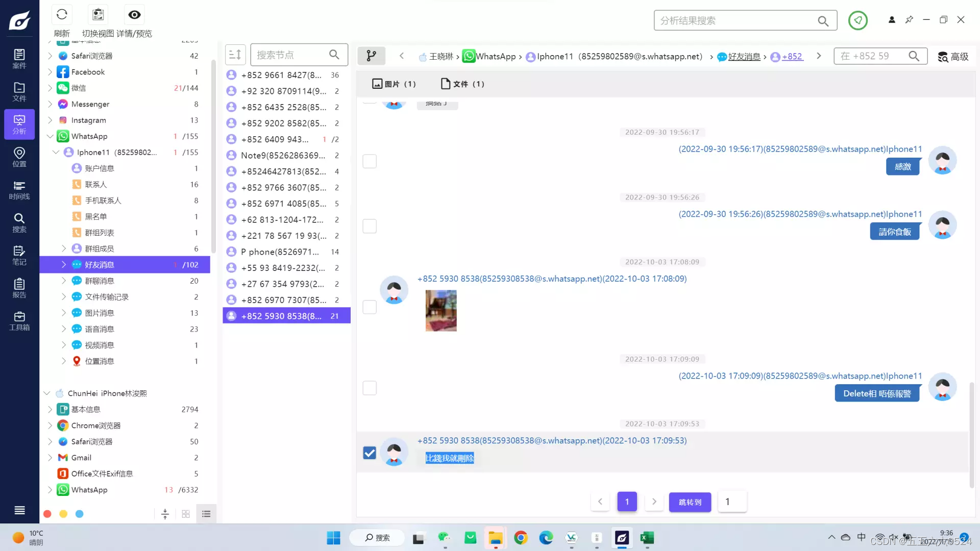980x551 pixels.
Task: Click the red color dot filter
Action: point(47,514)
